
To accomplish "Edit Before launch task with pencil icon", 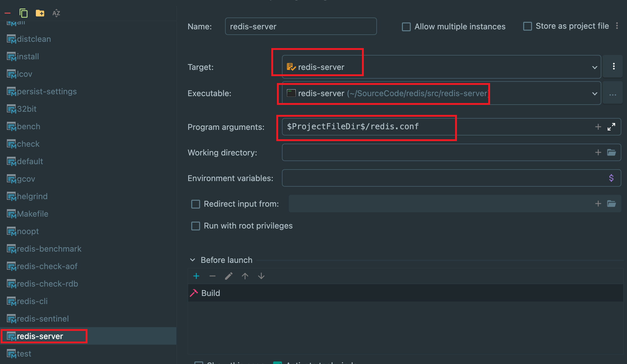I will point(229,276).
